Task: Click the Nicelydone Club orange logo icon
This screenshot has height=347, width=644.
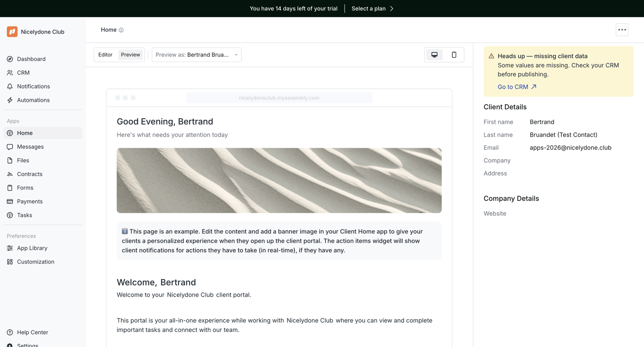Action: coord(12,32)
